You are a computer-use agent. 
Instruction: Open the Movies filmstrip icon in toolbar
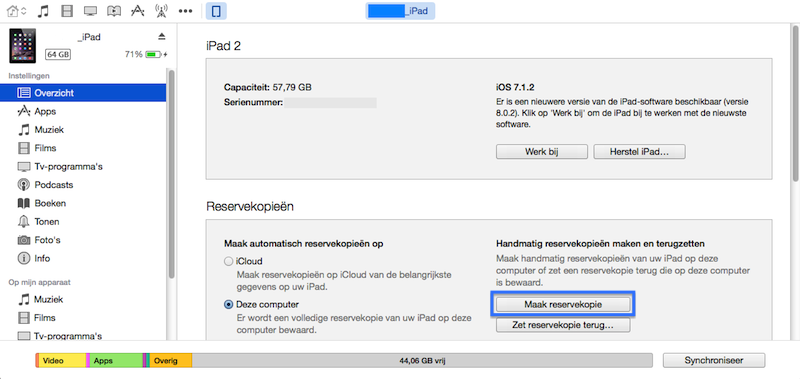[66, 11]
